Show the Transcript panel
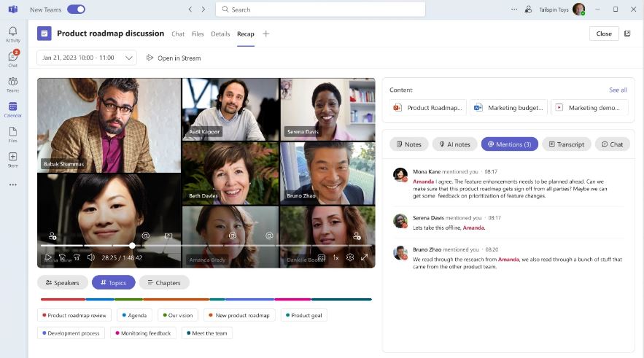The width and height of the screenshot is (644, 358). tap(567, 144)
